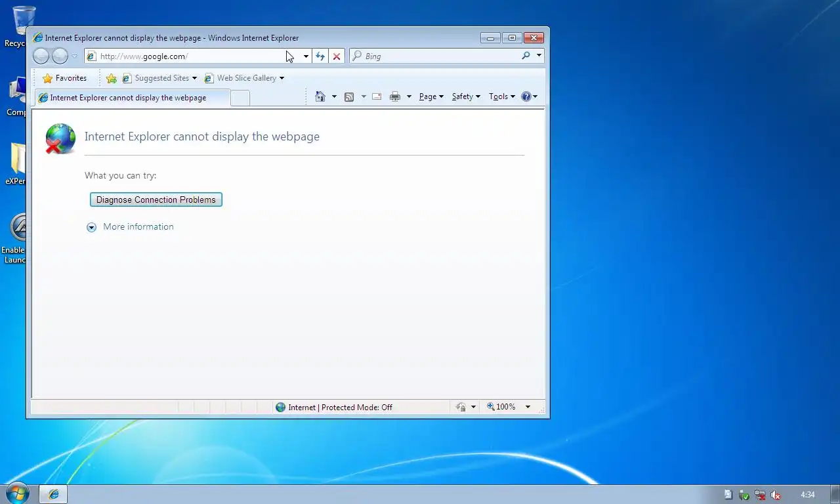Open the zoom level dropdown arrow
The width and height of the screenshot is (840, 504).
(528, 407)
